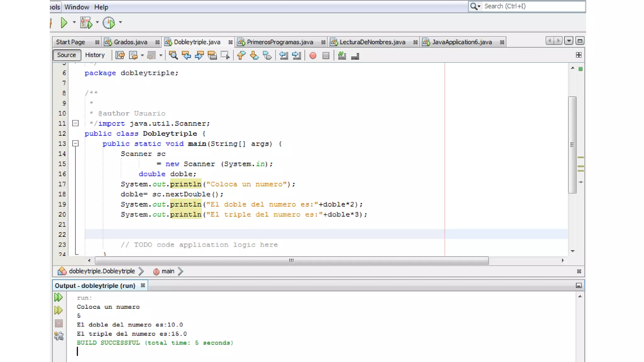644x362 pixels.
Task: Open Run Project dropdown arrow
Action: coord(74,22)
